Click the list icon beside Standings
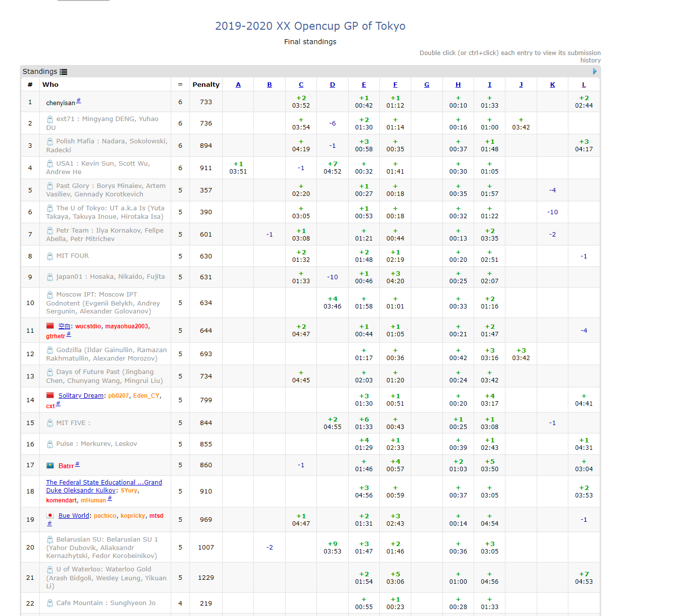Image resolution: width=677 pixels, height=616 pixels. pyautogui.click(x=63, y=72)
